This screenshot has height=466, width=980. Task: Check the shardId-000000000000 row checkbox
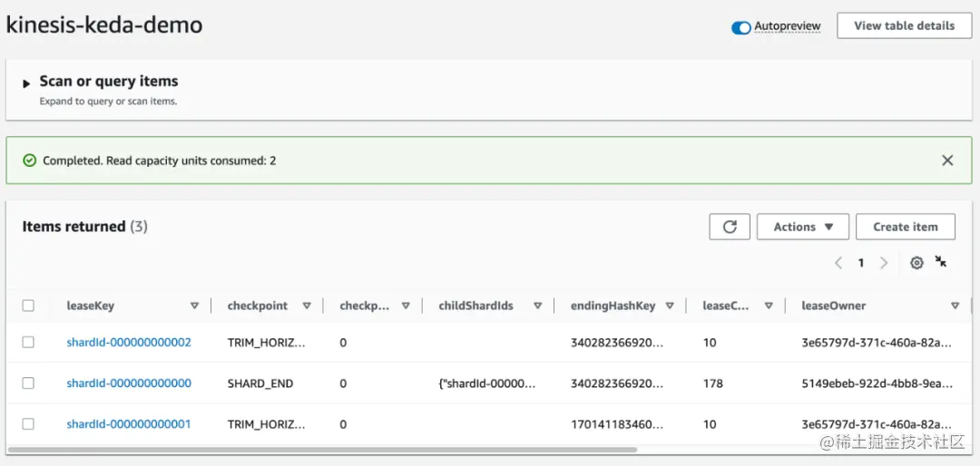pyautogui.click(x=28, y=383)
